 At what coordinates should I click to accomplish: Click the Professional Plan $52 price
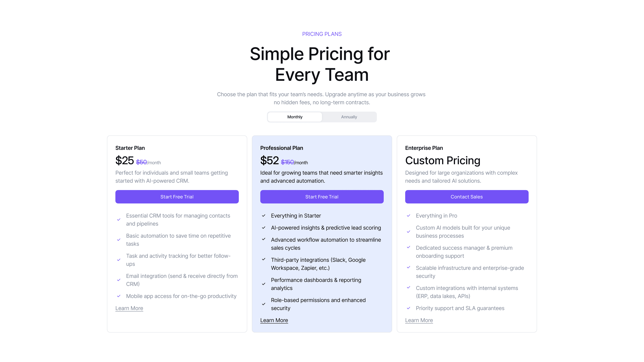(269, 160)
